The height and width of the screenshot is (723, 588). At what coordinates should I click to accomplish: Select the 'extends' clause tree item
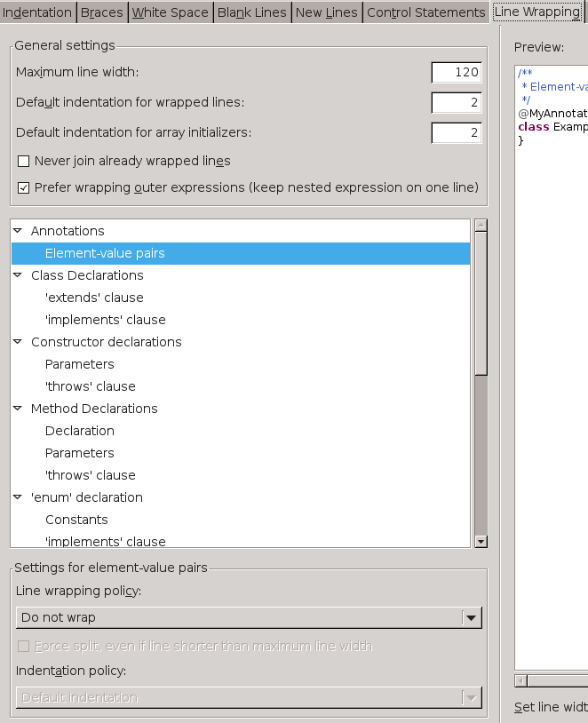point(94,298)
